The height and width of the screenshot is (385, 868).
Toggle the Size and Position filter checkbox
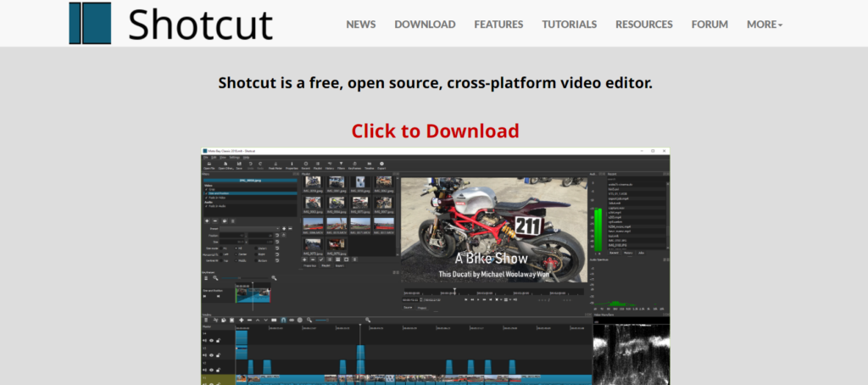[x=206, y=193]
